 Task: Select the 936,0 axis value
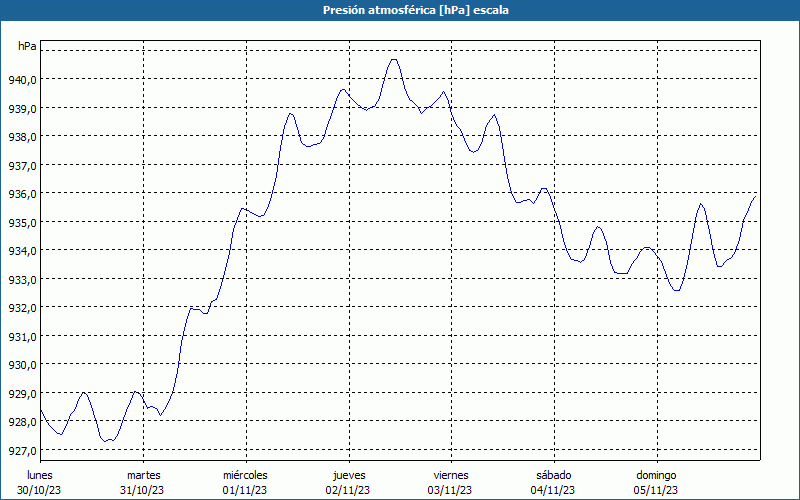pos(22,193)
